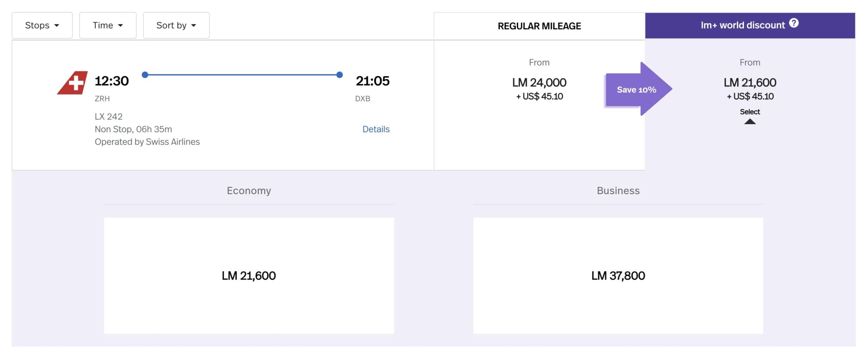Click the purple Save 10% arrow
Screen dimensions: 868x356
click(x=637, y=89)
